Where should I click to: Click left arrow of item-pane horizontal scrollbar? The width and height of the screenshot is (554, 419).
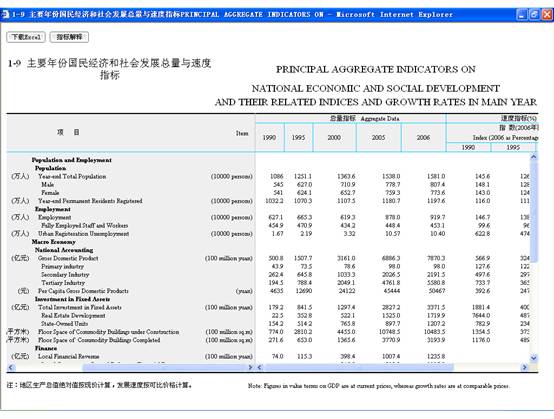[11, 367]
